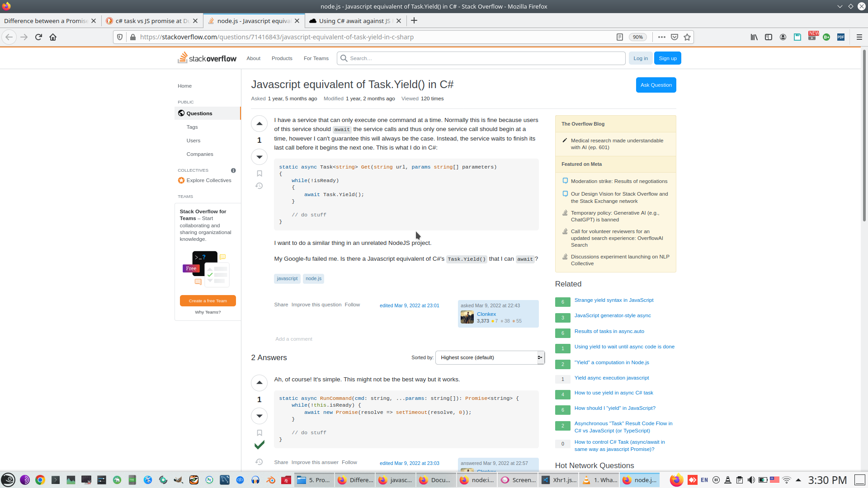The height and width of the screenshot is (488, 868).
Task: Upvote the question with the up arrow
Action: [259, 123]
